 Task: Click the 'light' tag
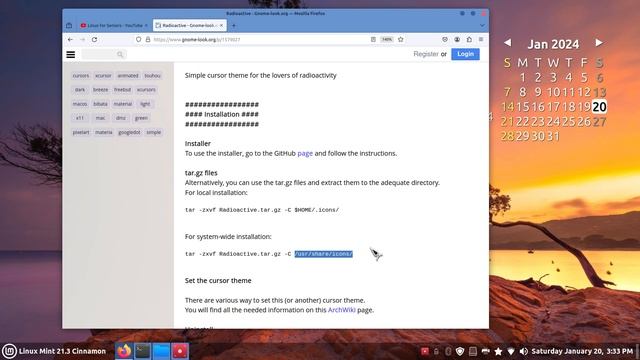point(145,104)
